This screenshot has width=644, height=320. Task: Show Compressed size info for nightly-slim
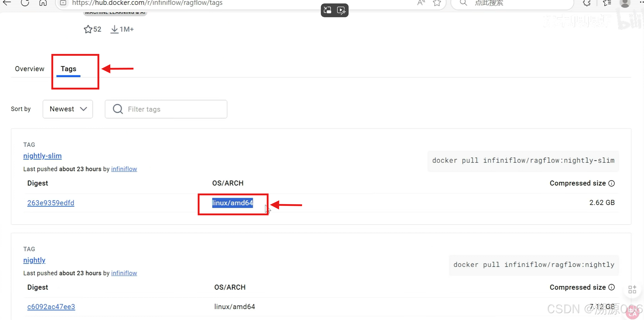611,183
